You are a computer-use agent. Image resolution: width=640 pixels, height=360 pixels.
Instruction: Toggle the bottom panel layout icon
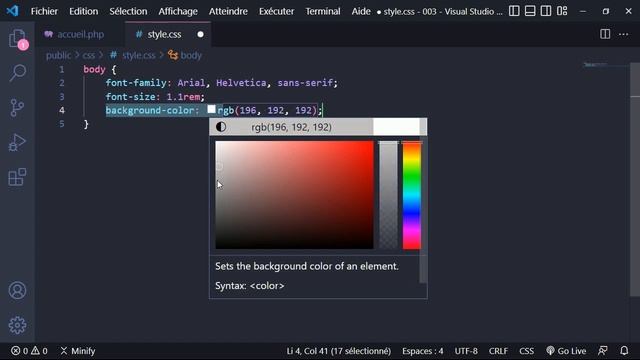[x=530, y=11]
